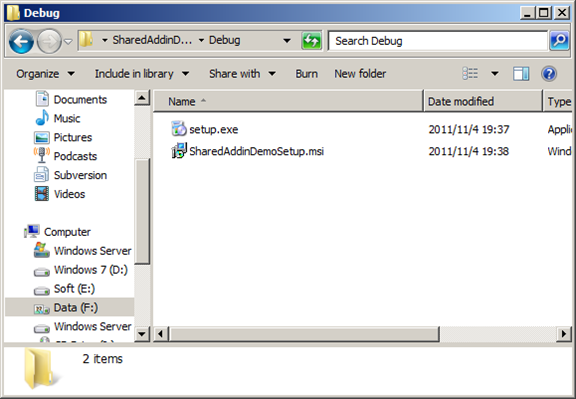Select SharedAddinD... in the address path

click(152, 40)
